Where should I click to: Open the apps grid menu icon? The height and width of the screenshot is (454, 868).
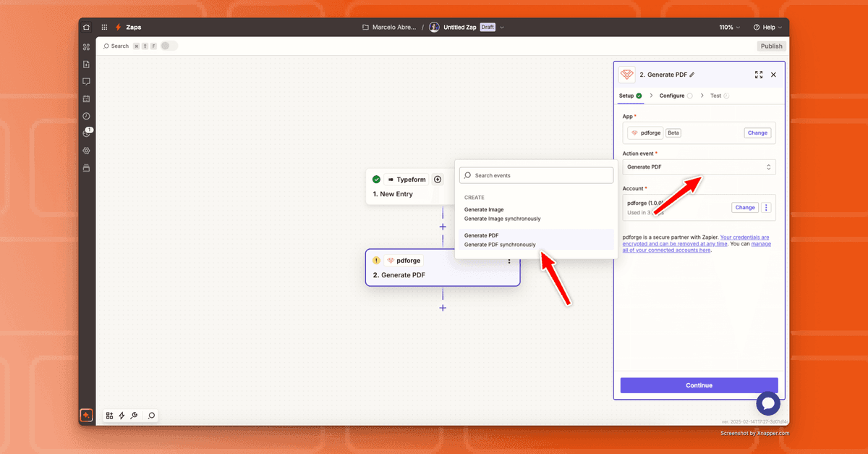pyautogui.click(x=105, y=28)
